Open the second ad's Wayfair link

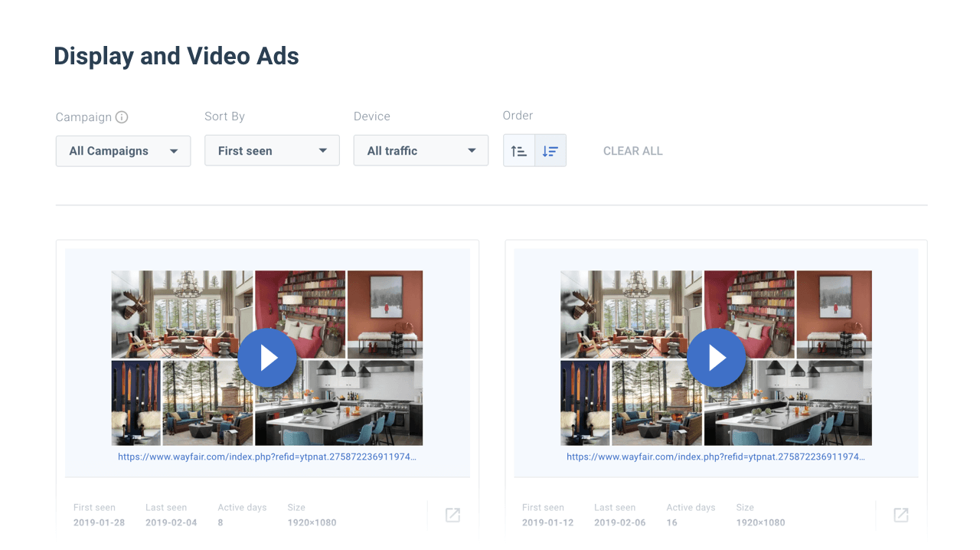coord(716,457)
